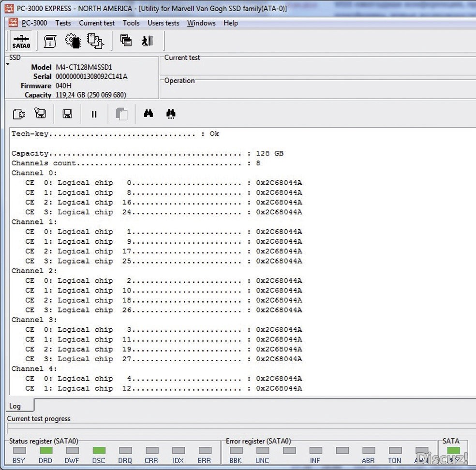Open the Current test menu
Image resolution: width=476 pixels, height=470 pixels.
tap(97, 23)
